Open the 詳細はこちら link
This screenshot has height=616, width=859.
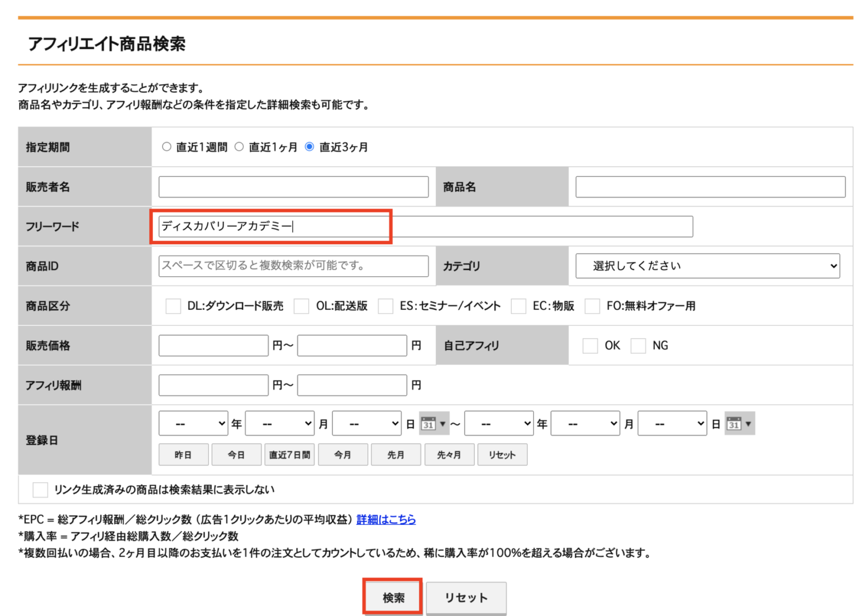[x=385, y=519]
